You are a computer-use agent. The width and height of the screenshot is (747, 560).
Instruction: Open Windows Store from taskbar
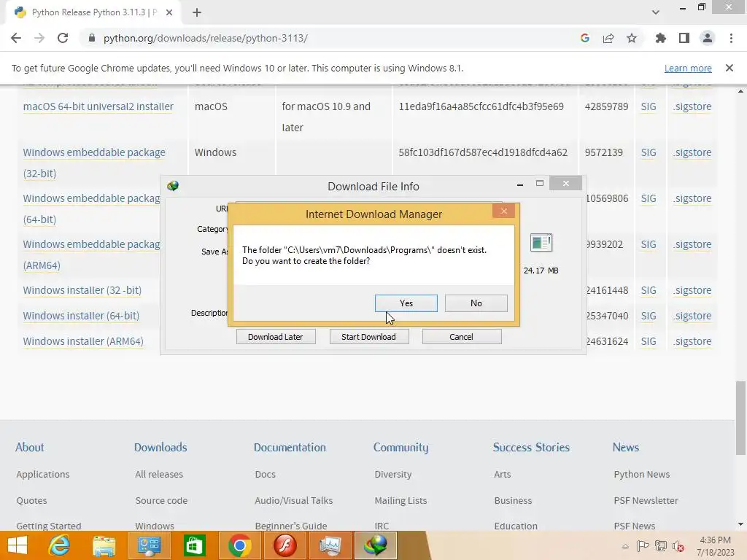click(x=194, y=545)
